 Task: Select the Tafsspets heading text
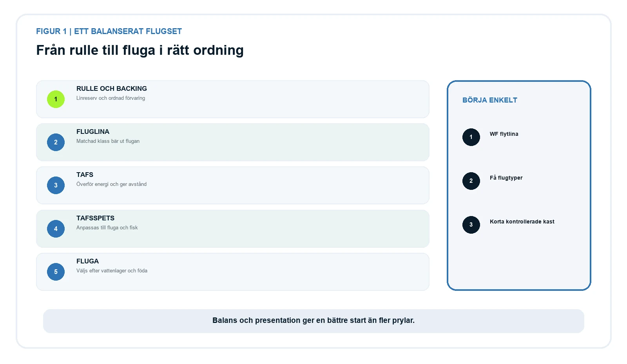click(x=95, y=218)
